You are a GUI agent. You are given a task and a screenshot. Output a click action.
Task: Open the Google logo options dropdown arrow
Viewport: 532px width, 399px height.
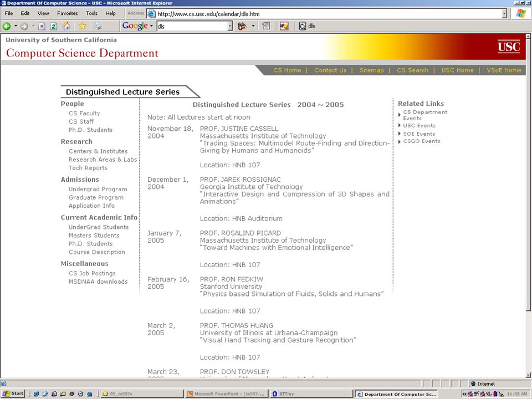151,26
